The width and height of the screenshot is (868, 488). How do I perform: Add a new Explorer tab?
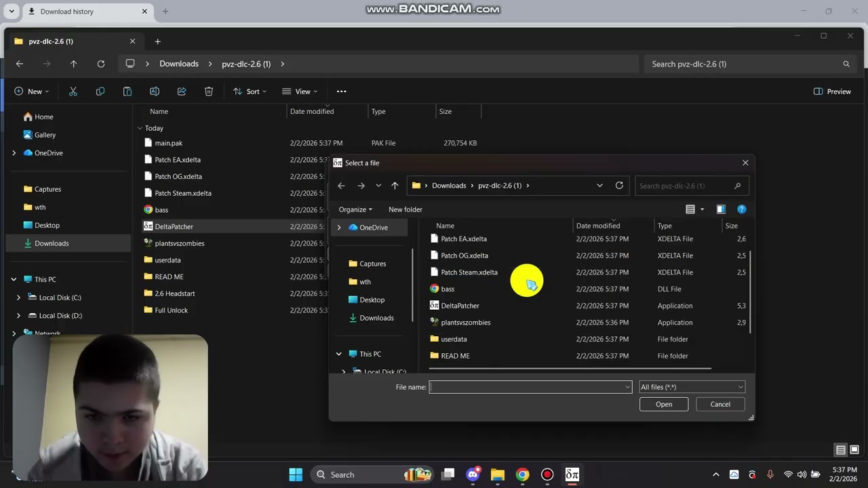coord(157,41)
